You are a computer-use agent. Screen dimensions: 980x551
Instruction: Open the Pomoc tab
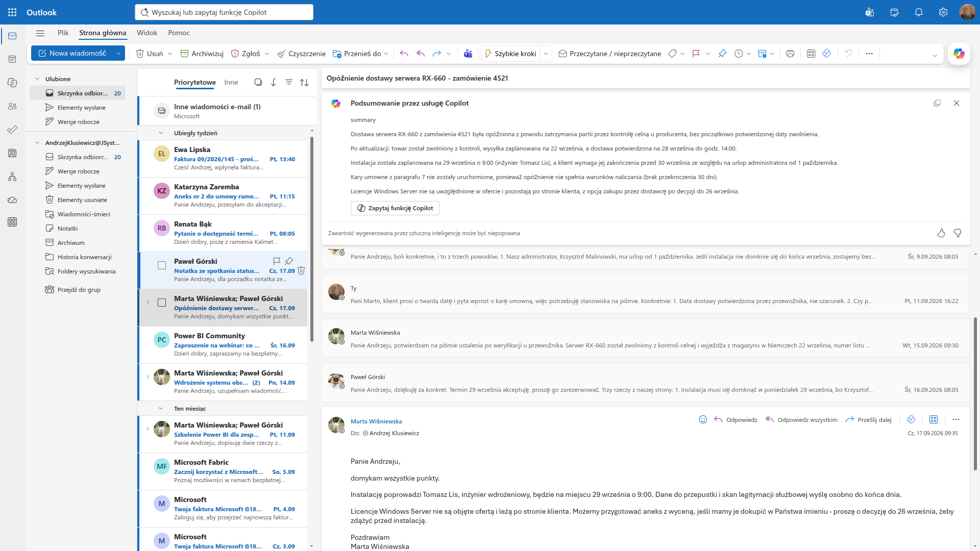click(x=179, y=33)
